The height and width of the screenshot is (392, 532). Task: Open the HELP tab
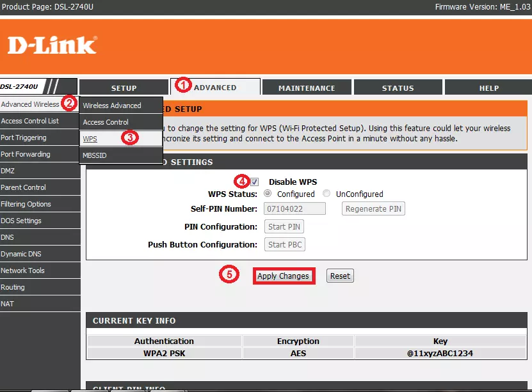(x=489, y=88)
